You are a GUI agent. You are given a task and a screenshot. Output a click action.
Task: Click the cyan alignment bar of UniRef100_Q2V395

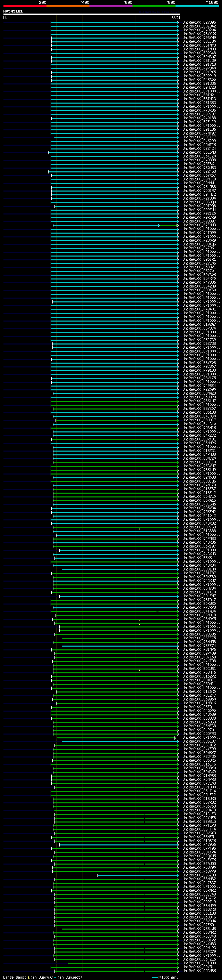click(114, 23)
